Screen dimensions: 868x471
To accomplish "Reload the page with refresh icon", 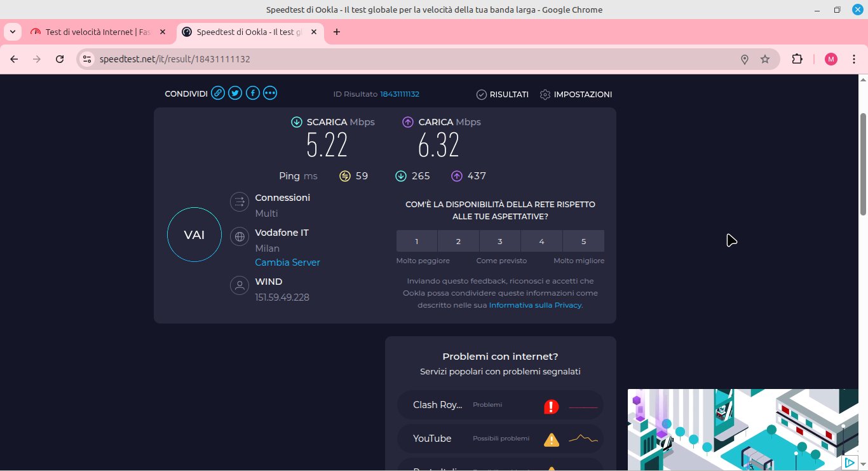I will coord(60,59).
